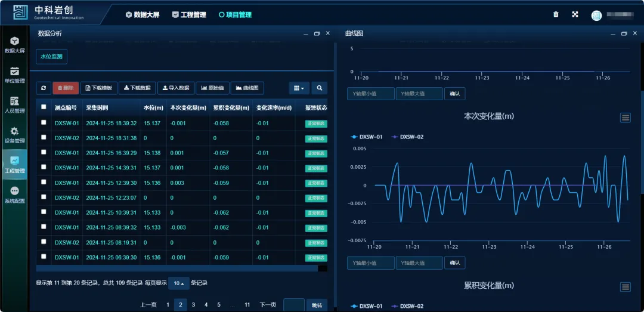
Task: Click the 水位监测 button
Action: pos(52,57)
